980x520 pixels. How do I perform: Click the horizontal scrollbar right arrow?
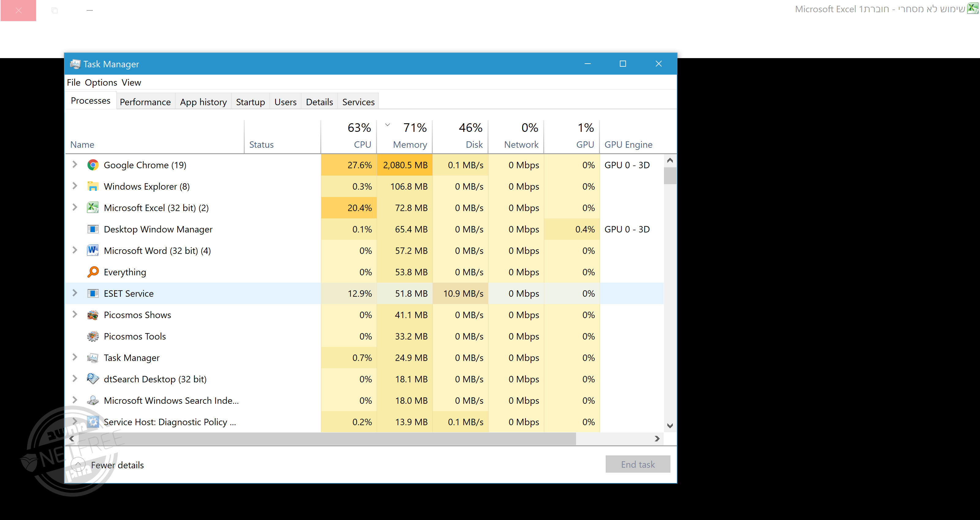point(657,439)
